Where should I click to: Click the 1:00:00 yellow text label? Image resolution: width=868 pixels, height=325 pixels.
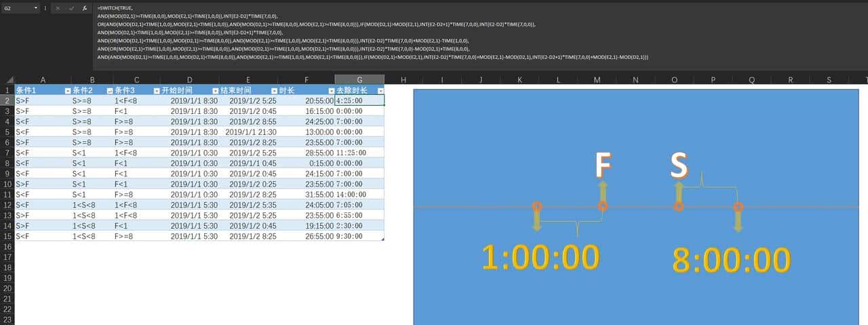click(x=540, y=258)
